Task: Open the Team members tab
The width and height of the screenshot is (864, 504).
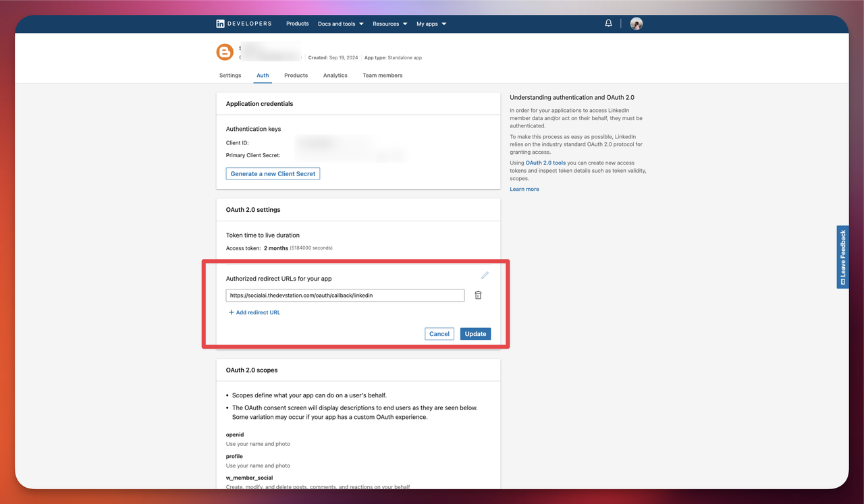Action: [x=383, y=76]
